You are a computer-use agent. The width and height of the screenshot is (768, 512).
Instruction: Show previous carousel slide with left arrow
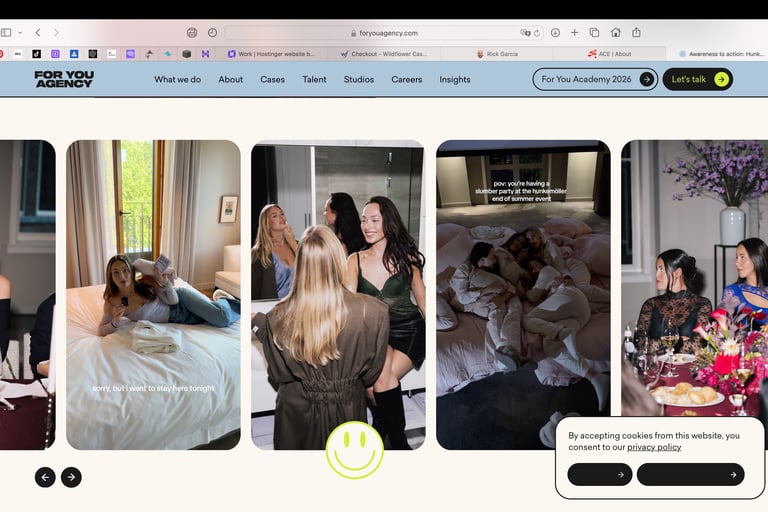click(x=45, y=477)
